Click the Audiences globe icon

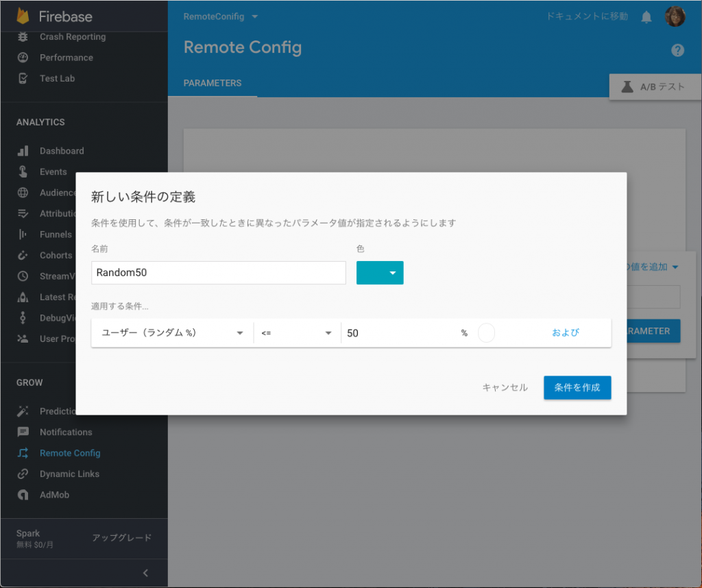click(x=23, y=193)
